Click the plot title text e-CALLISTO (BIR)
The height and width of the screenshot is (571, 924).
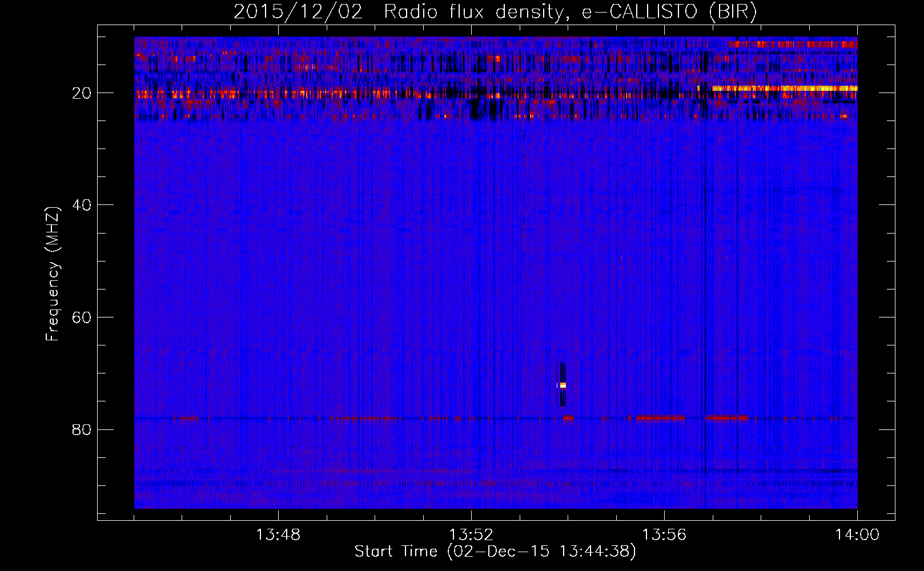click(669, 12)
